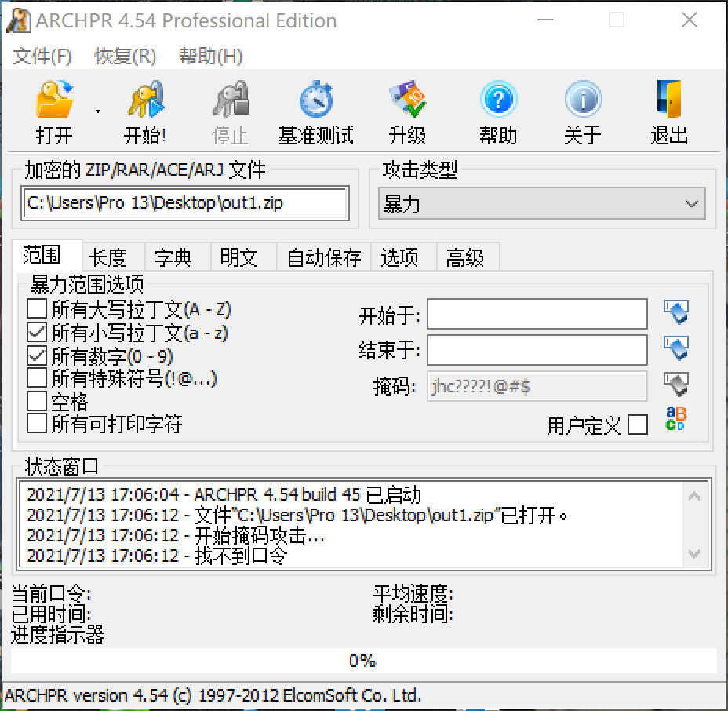
Task: Click the 开始于 input field
Action: (537, 314)
